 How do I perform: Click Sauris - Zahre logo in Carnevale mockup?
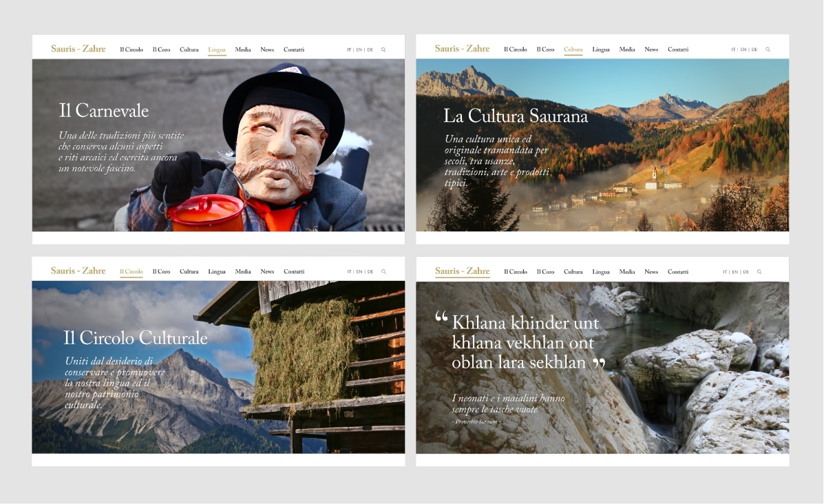[x=78, y=49]
